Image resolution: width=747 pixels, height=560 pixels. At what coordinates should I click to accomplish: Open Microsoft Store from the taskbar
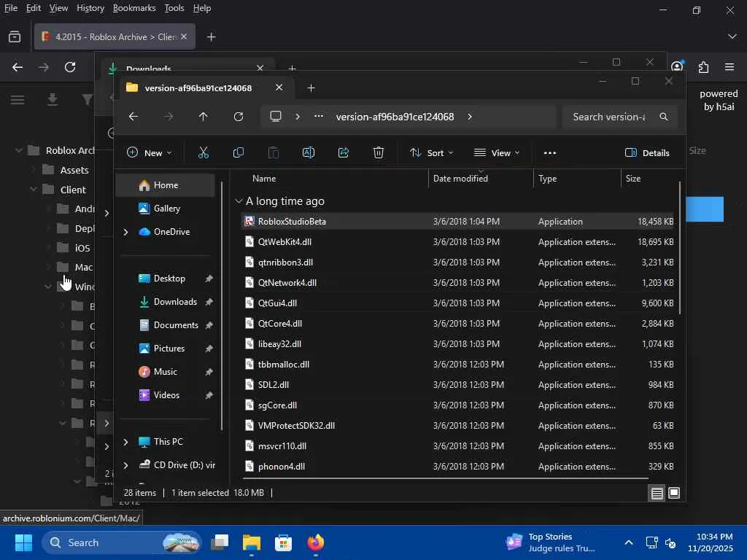tap(283, 542)
